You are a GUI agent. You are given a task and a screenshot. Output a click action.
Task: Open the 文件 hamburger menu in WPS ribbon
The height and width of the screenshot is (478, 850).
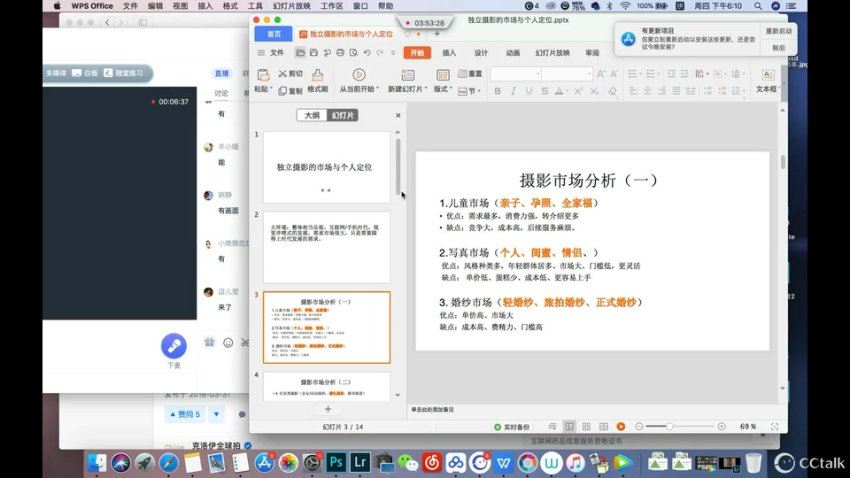(271, 53)
